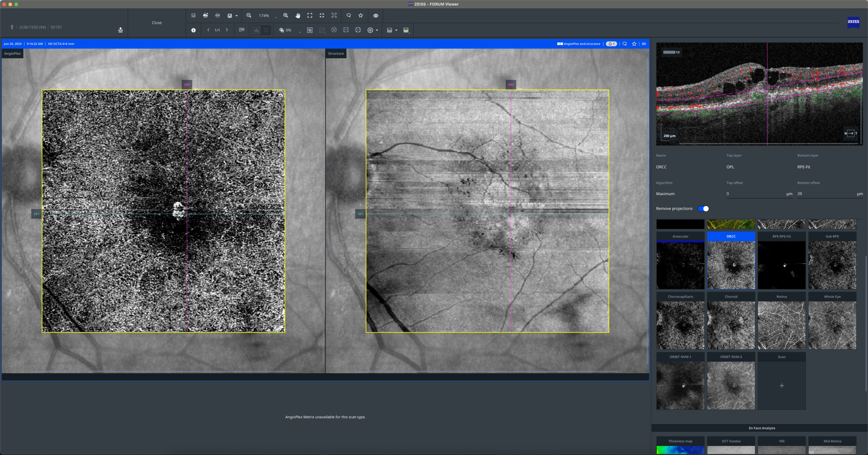Go to next page with right chevron
868x455 pixels.
[227, 30]
